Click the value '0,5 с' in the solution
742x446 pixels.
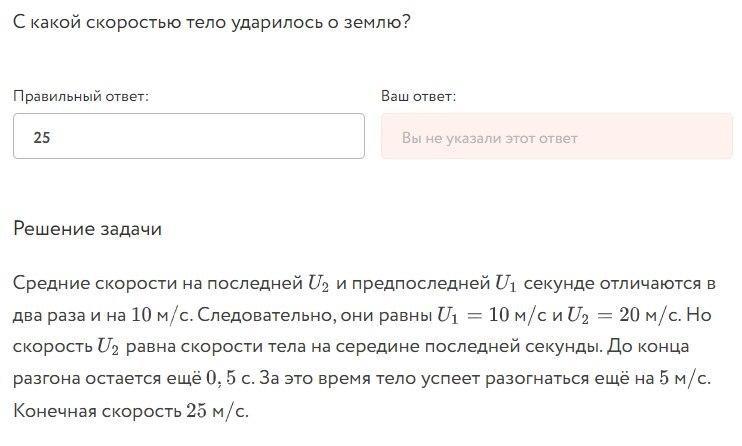tap(229, 378)
